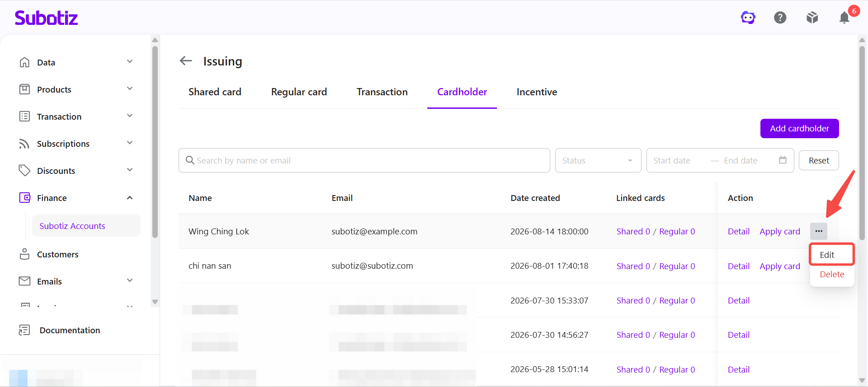
Task: Click the package box icon in header
Action: click(812, 18)
